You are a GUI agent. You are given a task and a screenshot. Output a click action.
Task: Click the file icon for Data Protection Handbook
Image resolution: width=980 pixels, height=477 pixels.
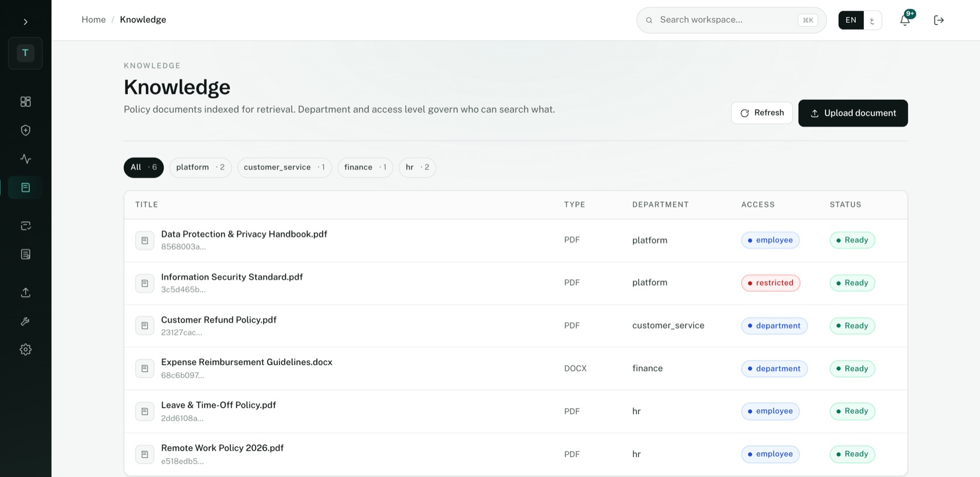coord(145,241)
